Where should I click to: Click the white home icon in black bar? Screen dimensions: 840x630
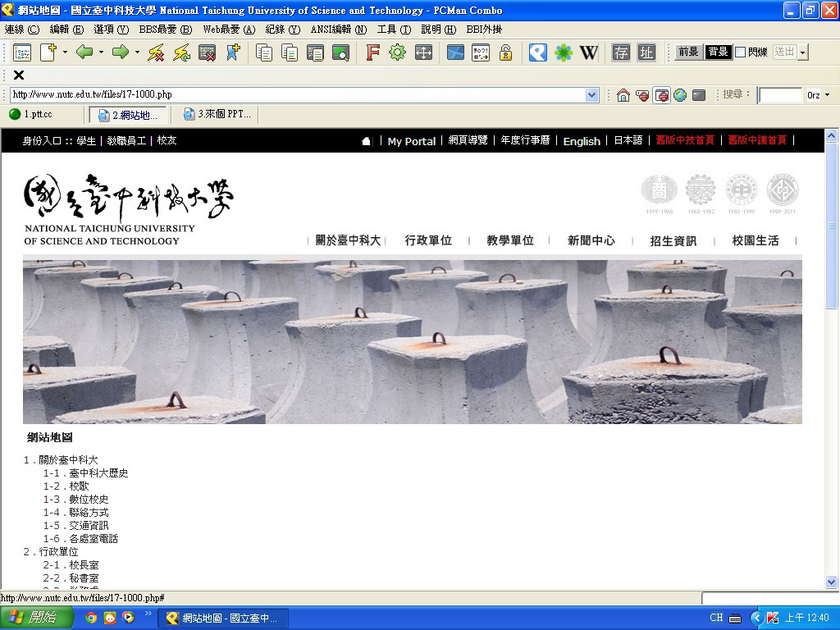tap(366, 141)
